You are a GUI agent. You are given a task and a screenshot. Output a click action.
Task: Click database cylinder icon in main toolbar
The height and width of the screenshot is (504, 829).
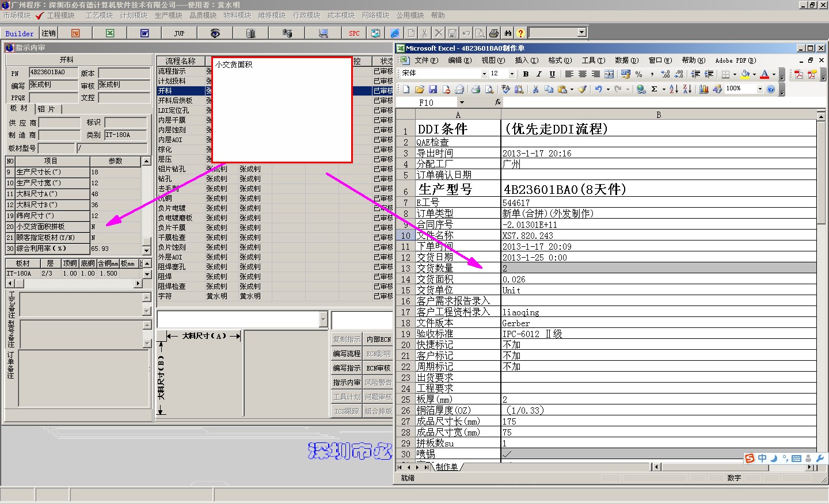pos(250,33)
